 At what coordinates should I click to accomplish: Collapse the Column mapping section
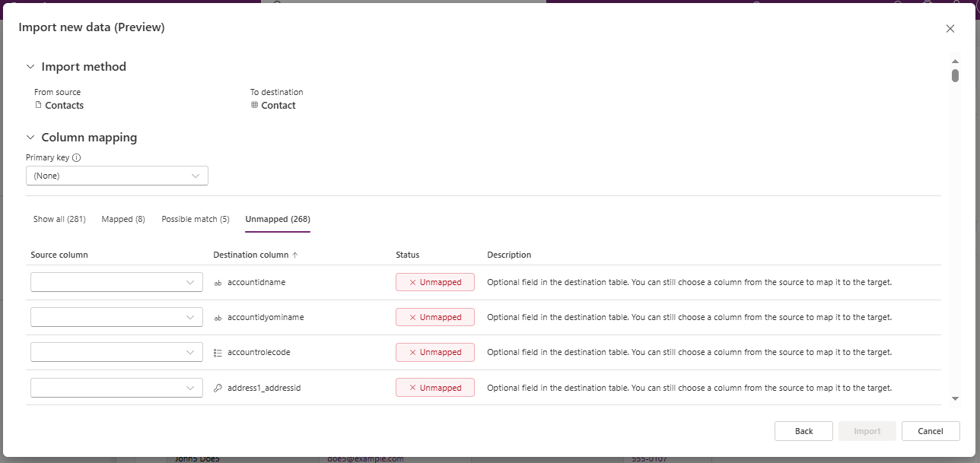(30, 138)
